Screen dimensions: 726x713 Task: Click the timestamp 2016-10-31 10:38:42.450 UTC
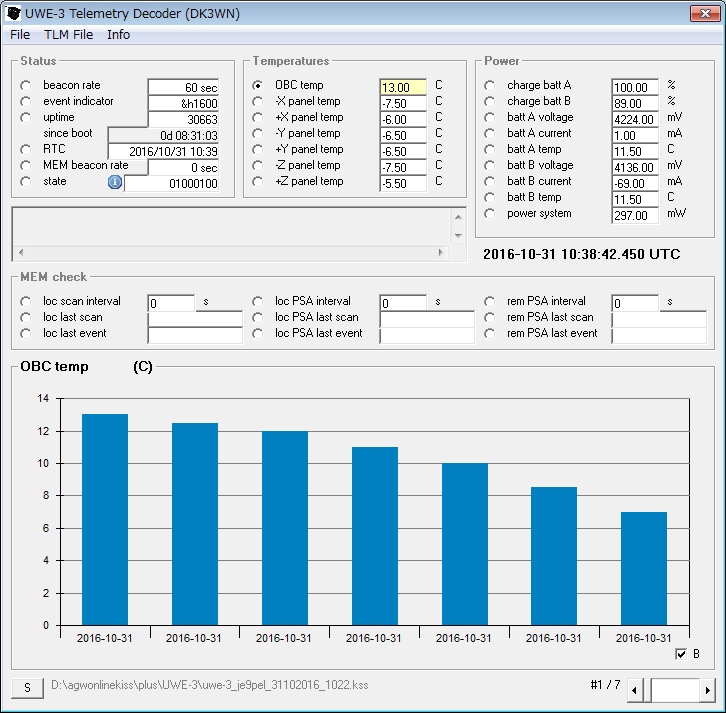point(582,254)
